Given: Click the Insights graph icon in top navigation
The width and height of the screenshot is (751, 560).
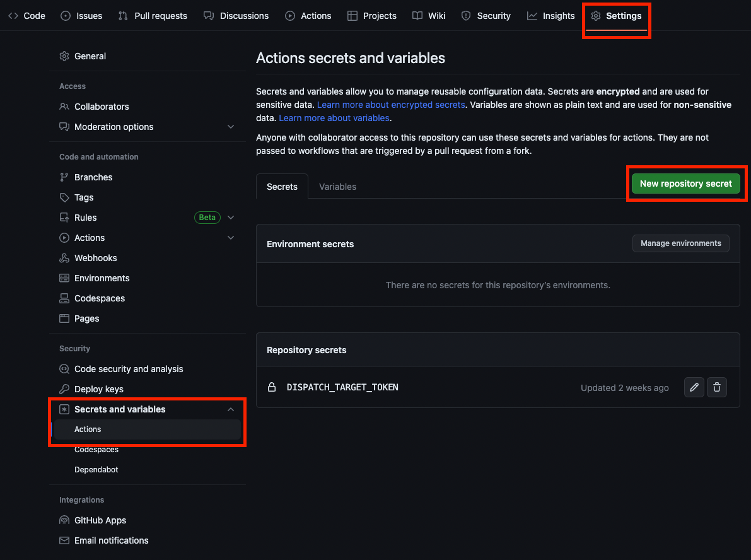Looking at the screenshot, I should 532,16.
